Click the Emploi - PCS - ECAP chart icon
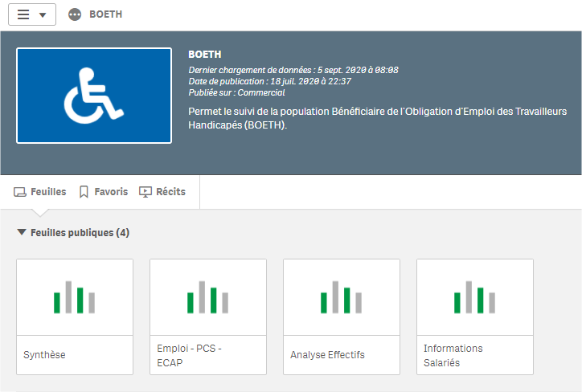 [x=208, y=297]
